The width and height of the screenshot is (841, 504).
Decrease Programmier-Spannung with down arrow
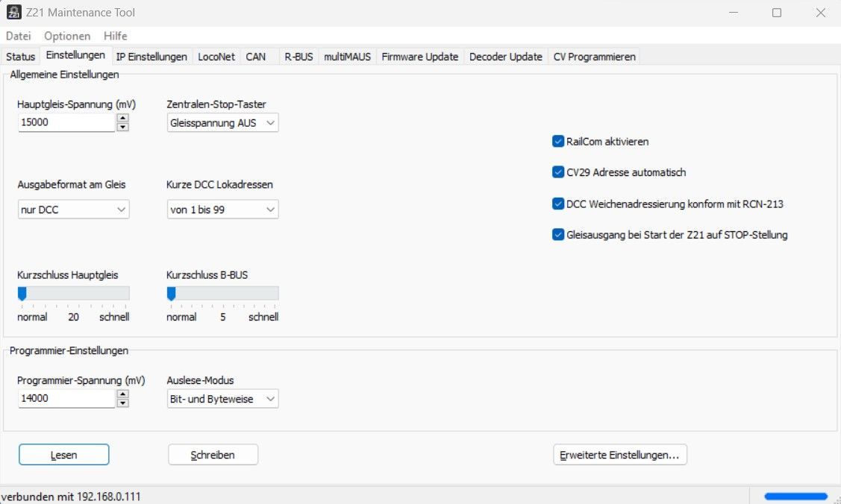coord(123,403)
